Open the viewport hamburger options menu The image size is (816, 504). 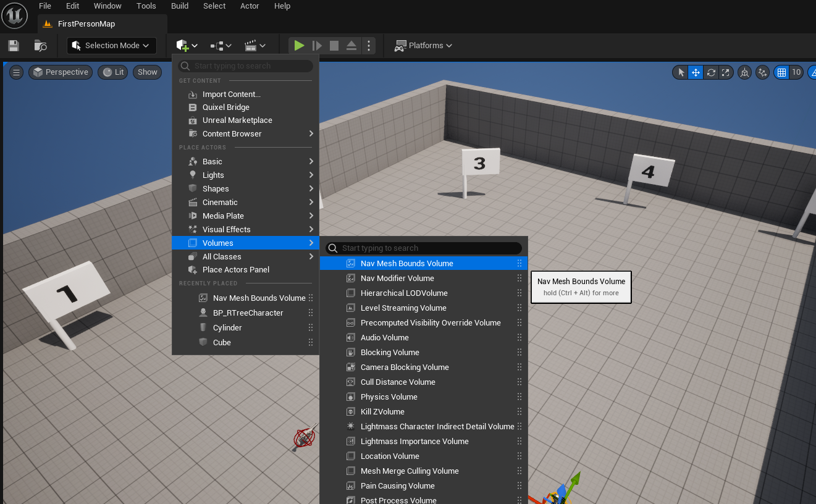(x=17, y=72)
